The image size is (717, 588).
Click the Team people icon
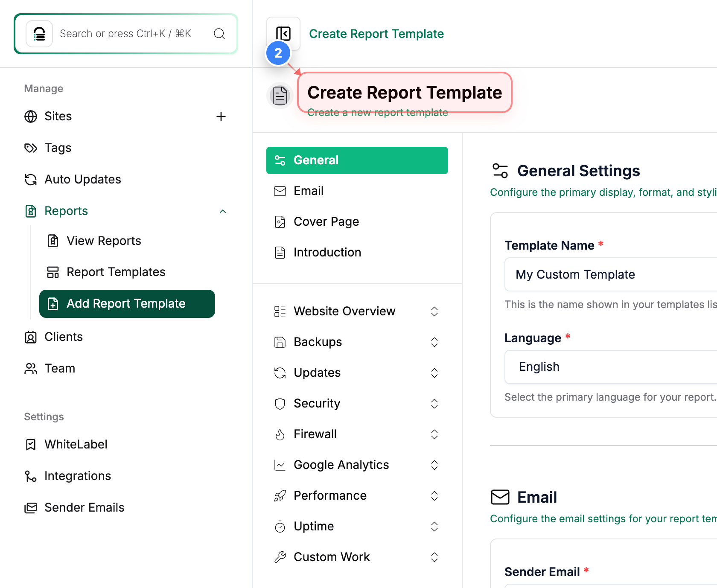31,369
